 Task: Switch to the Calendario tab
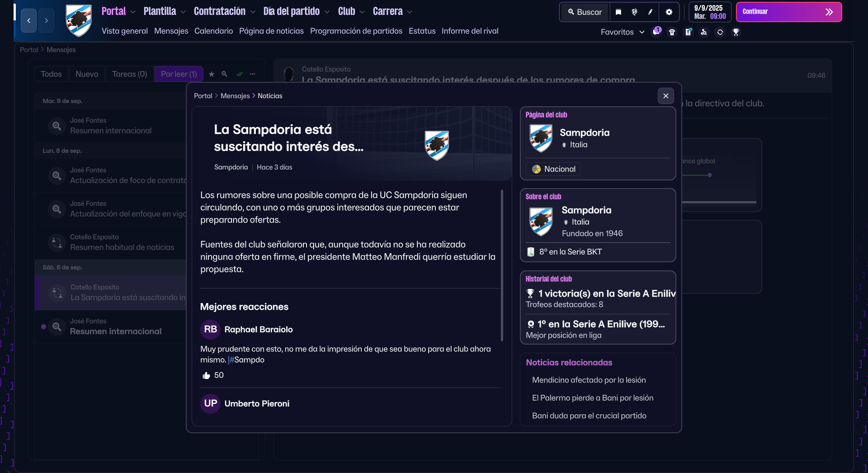click(x=213, y=31)
